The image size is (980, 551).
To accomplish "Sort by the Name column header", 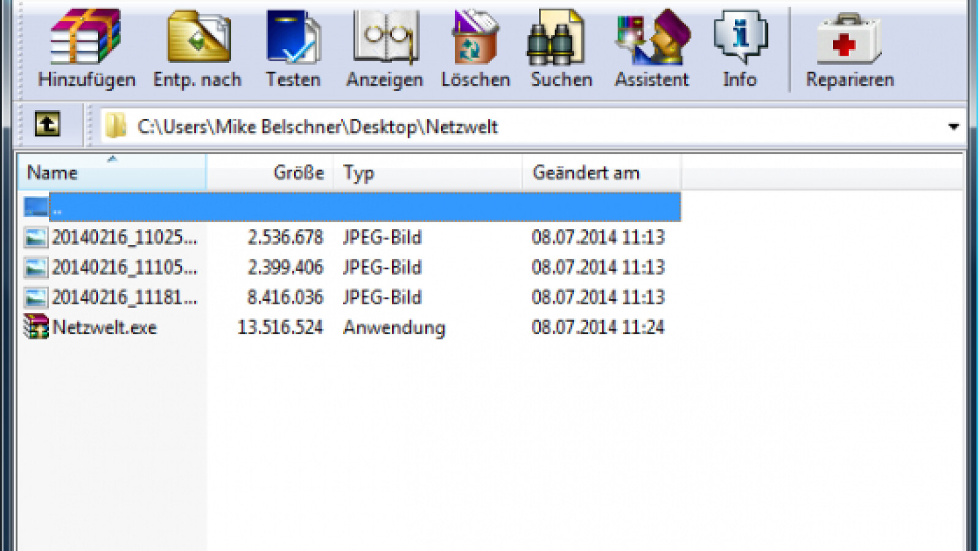I will click(112, 173).
